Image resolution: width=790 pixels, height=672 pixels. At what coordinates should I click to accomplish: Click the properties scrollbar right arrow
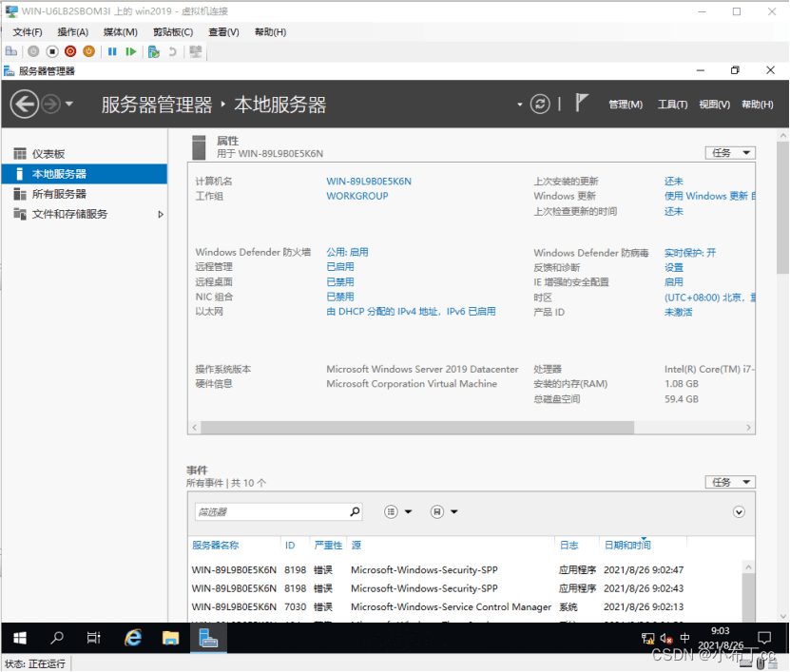tap(748, 427)
